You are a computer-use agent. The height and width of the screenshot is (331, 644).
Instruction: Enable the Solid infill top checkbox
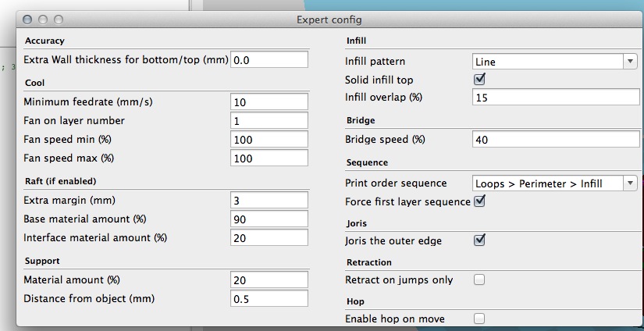click(480, 80)
